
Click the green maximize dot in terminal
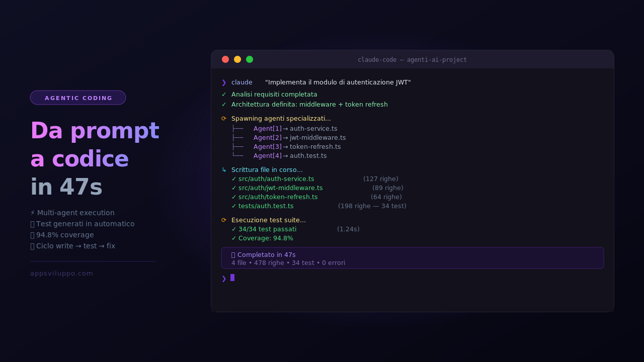coord(250,59)
